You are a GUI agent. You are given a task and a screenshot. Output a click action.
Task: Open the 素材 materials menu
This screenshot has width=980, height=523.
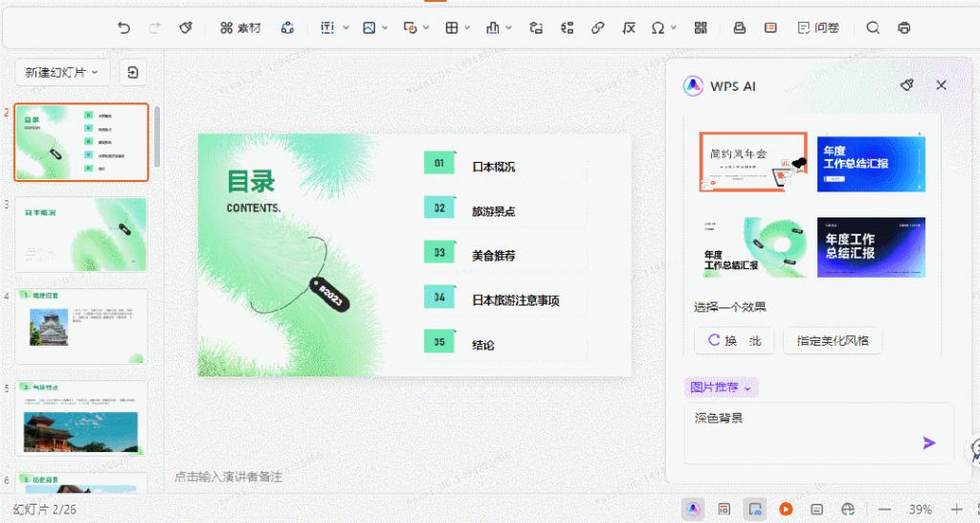(240, 28)
